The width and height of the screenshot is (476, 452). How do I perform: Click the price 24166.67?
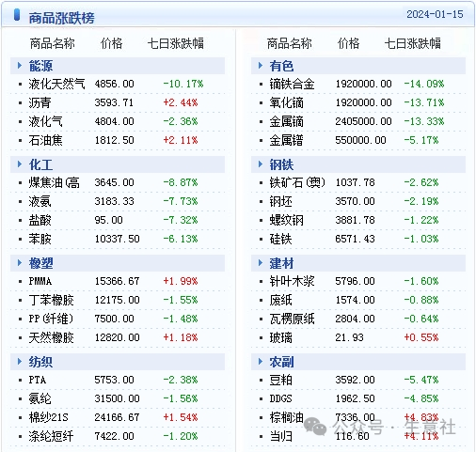tap(117, 417)
